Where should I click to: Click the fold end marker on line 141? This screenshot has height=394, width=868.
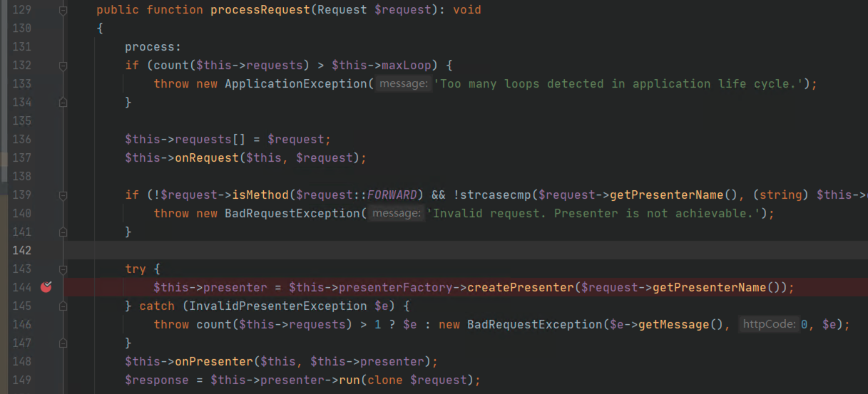(63, 232)
